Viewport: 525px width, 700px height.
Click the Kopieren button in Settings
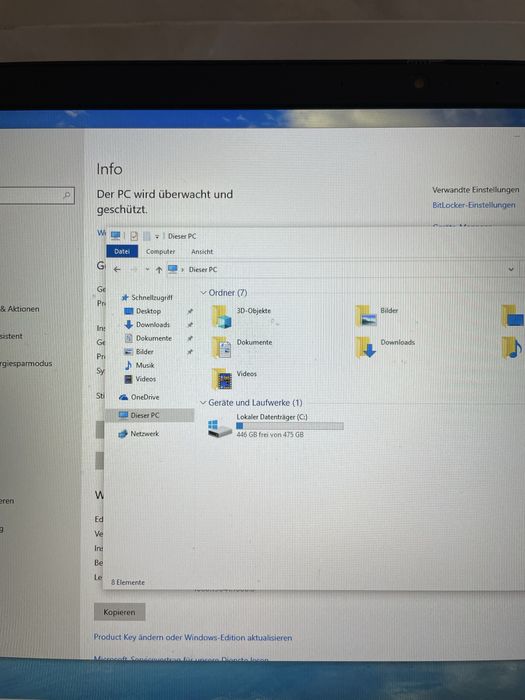pyautogui.click(x=119, y=612)
